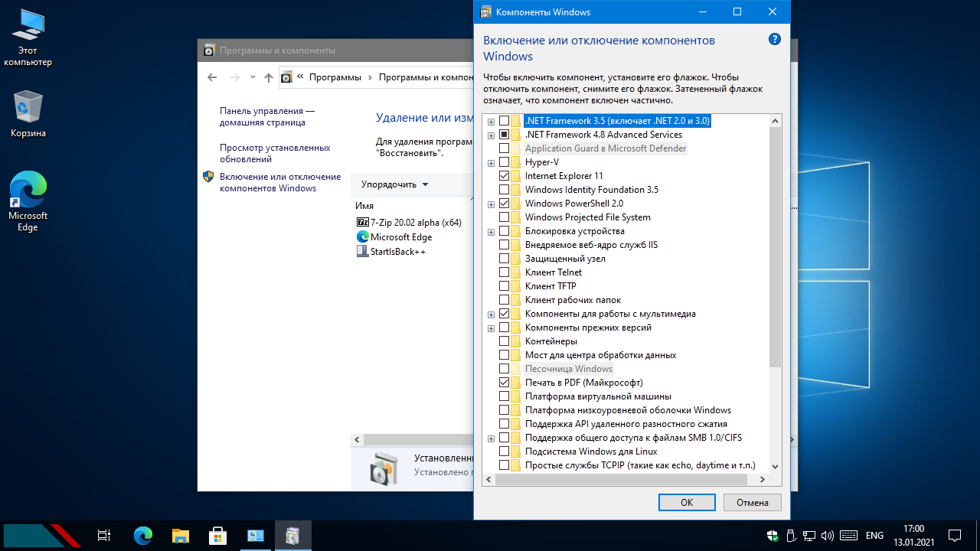
Task: Select Windows Identity Foundation 3.5 row text
Action: 592,190
